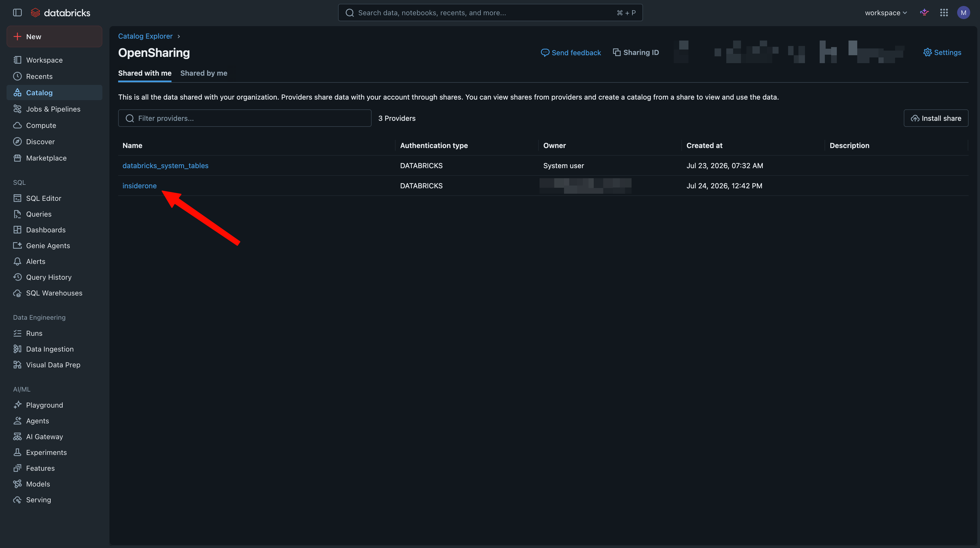Click the Description column header
This screenshot has width=980, height=548.
pyautogui.click(x=850, y=146)
